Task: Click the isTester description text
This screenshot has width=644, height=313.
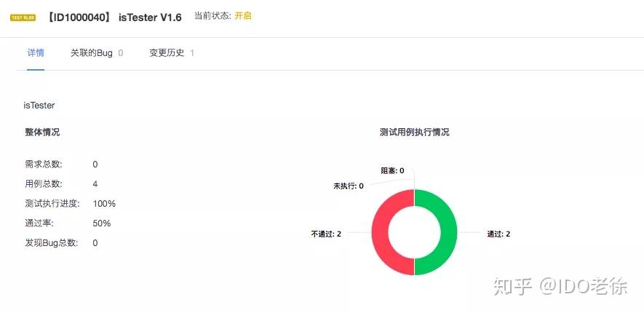Action: point(39,106)
